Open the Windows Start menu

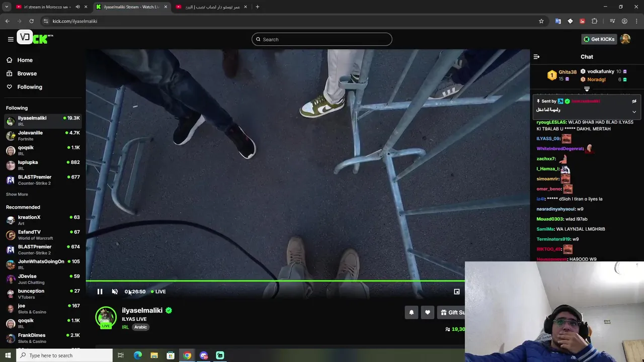pyautogui.click(x=8, y=355)
